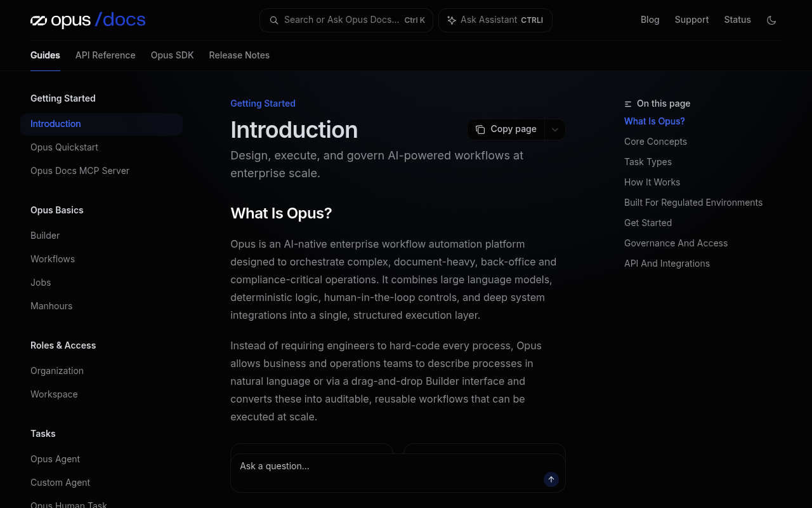Image resolution: width=812 pixels, height=508 pixels.
Task: Open the Support link
Action: 691,20
